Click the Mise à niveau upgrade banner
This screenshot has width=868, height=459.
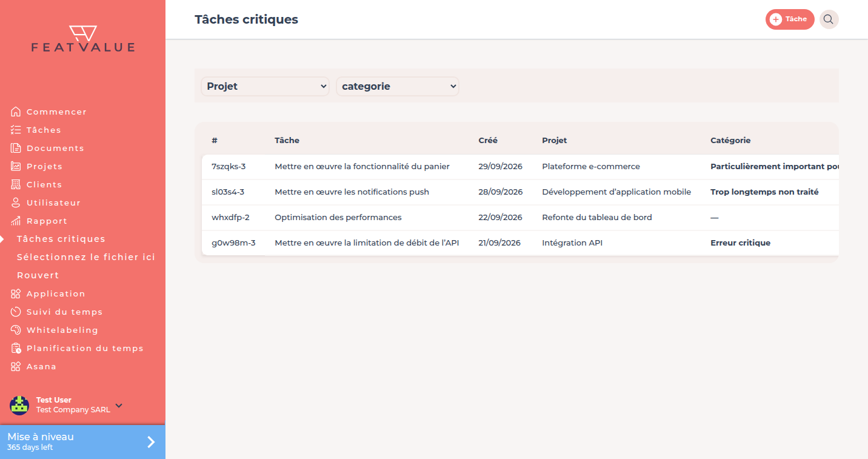(x=82, y=442)
